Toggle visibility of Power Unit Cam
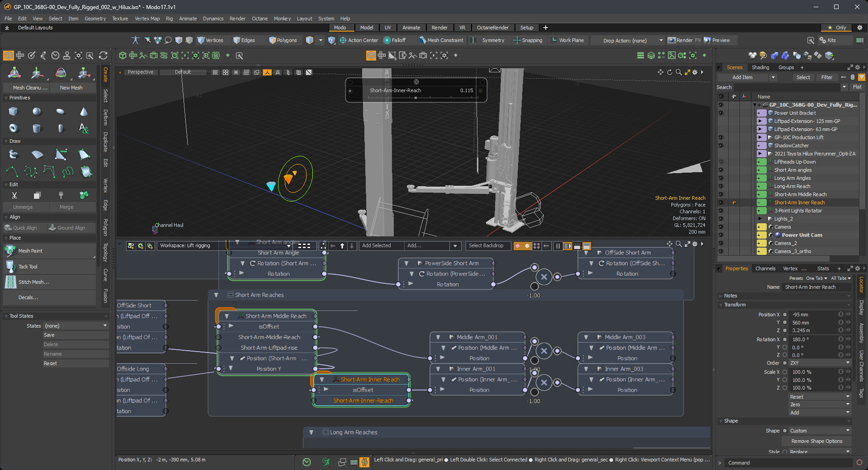868x470 pixels. pyautogui.click(x=721, y=235)
